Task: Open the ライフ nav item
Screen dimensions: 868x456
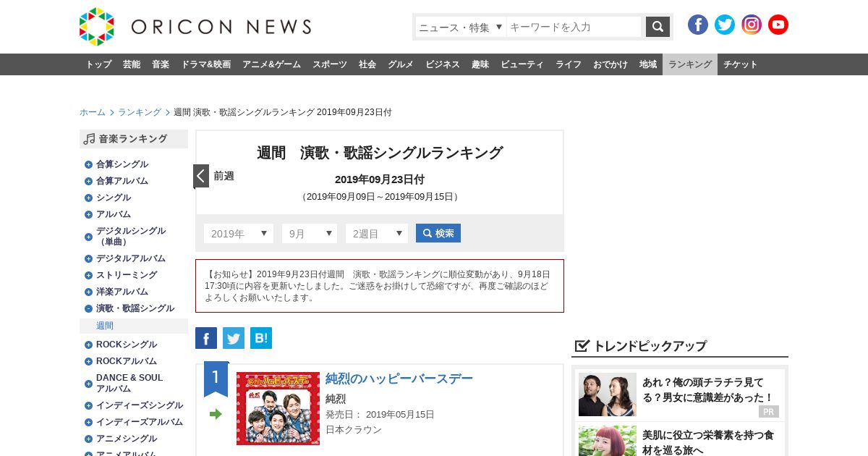Action: 569,64
